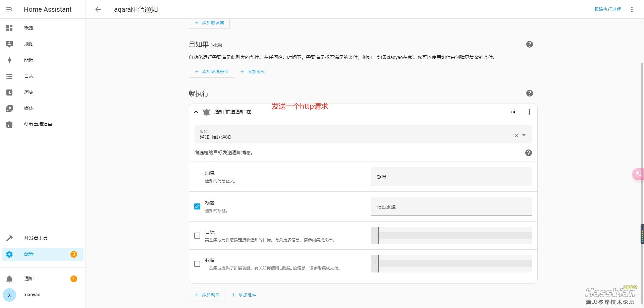The height and width of the screenshot is (308, 644).
Task: Open the 历史 history chart icon
Action: coord(9,92)
